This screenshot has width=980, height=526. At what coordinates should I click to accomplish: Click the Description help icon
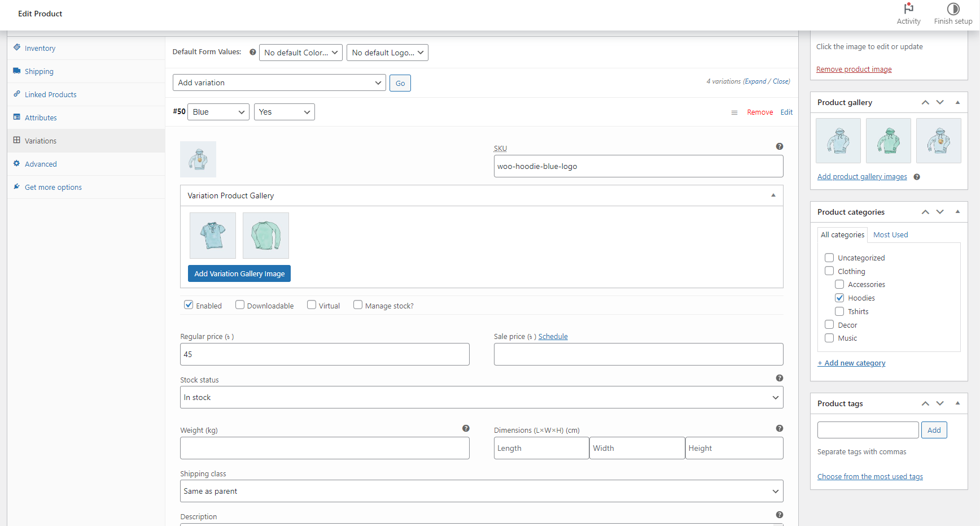780,515
